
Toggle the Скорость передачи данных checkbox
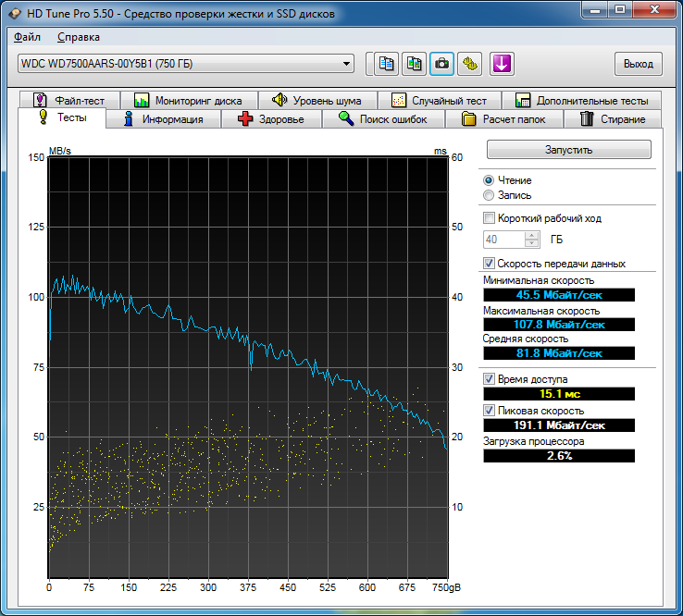(489, 263)
